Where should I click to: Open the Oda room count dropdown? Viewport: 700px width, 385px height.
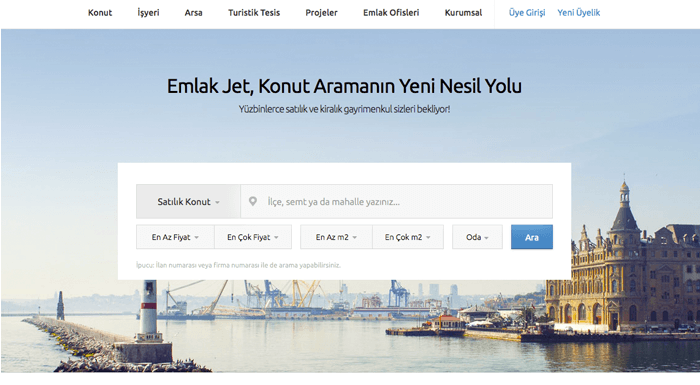point(477,237)
